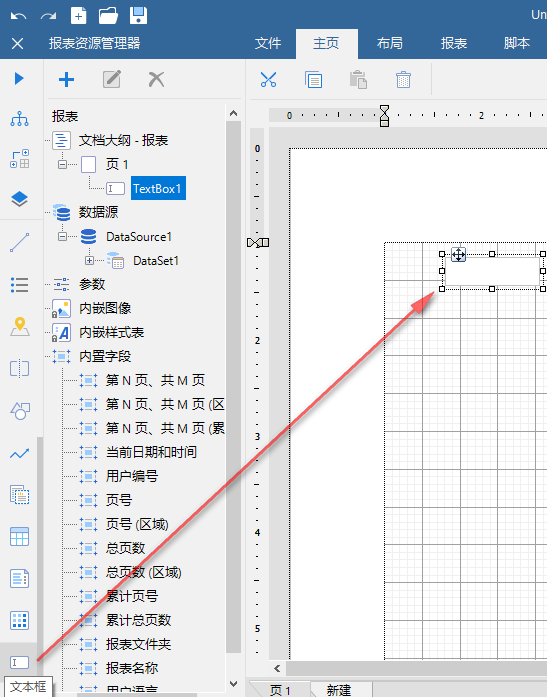Select field 累计页号
The width and height of the screenshot is (547, 697).
[x=132, y=596]
